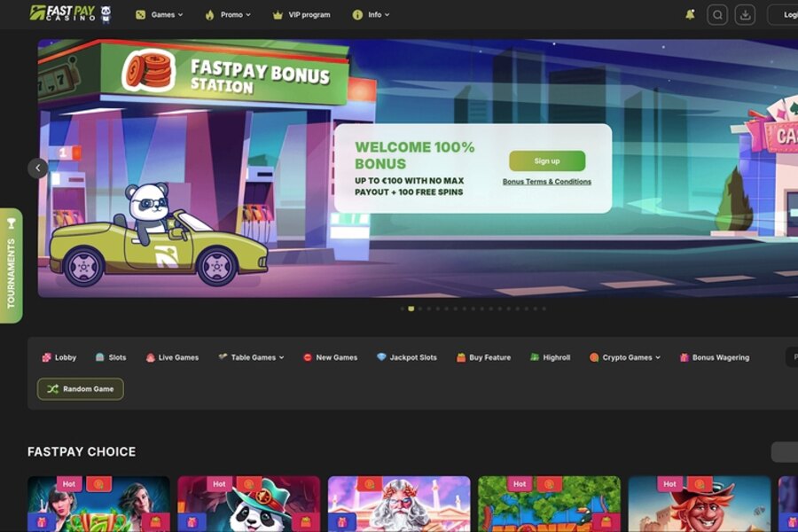Image resolution: width=798 pixels, height=532 pixels.
Task: Select the Highroll category
Action: coord(550,357)
